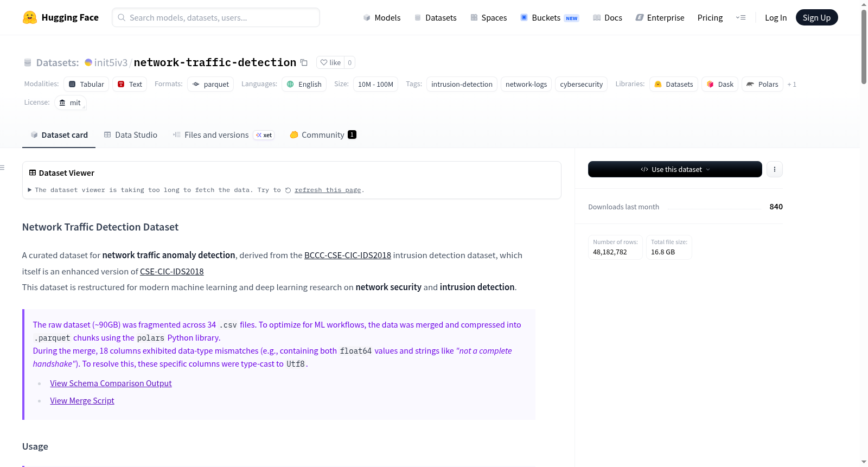Focus the search models, datasets, users field
868x467 pixels.
pyautogui.click(x=216, y=17)
